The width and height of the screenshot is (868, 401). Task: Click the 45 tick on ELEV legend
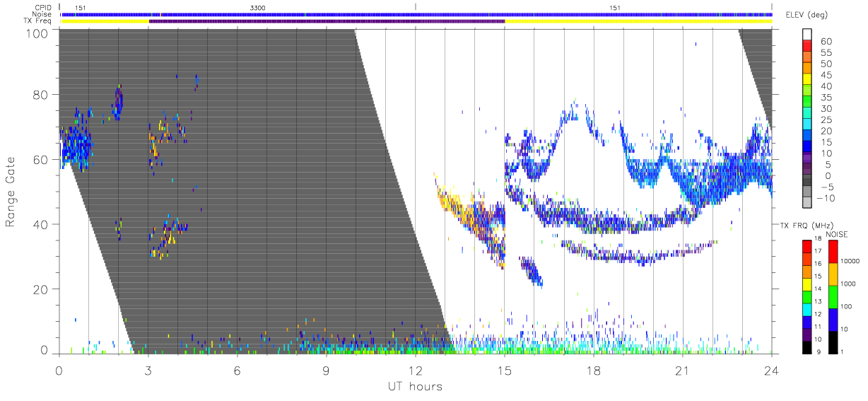click(x=826, y=76)
